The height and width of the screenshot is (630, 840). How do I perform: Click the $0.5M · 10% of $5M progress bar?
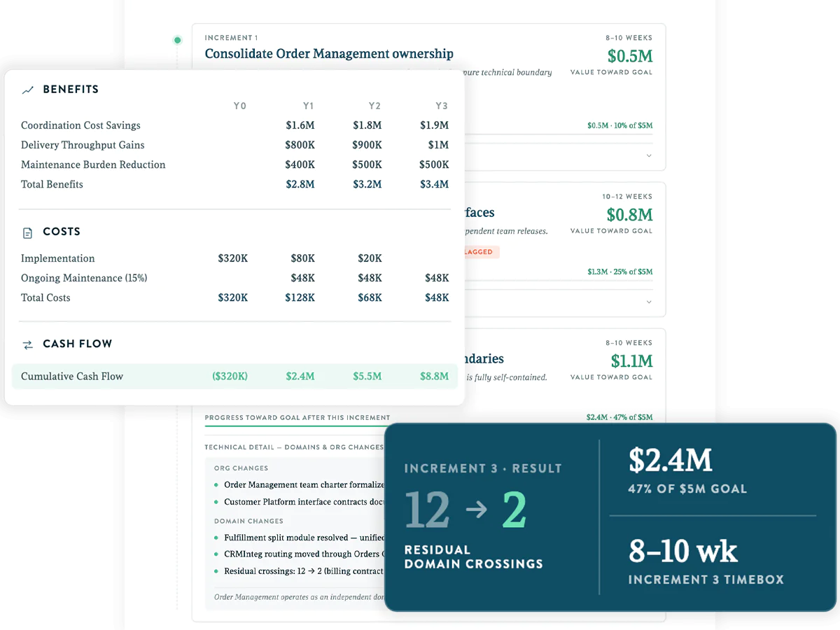(560, 134)
